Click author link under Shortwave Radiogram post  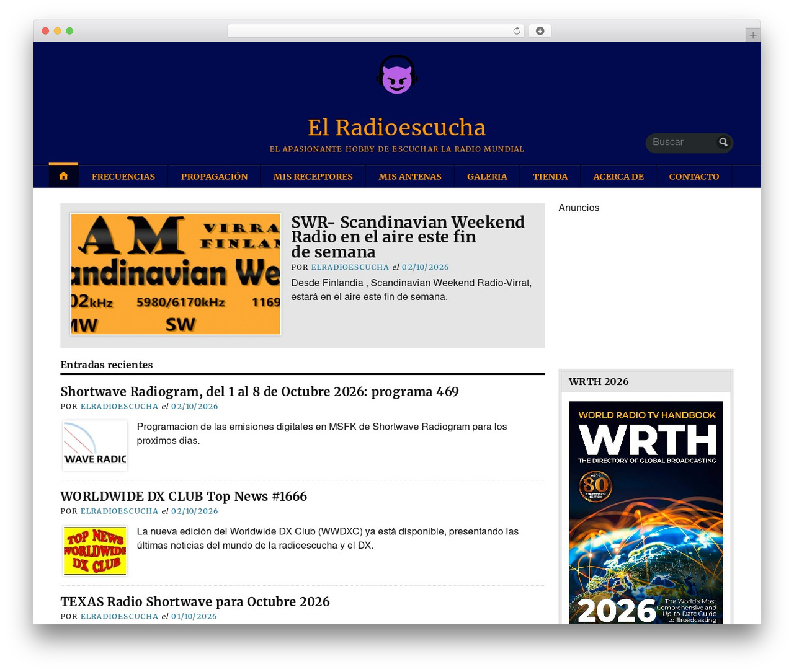pos(119,407)
